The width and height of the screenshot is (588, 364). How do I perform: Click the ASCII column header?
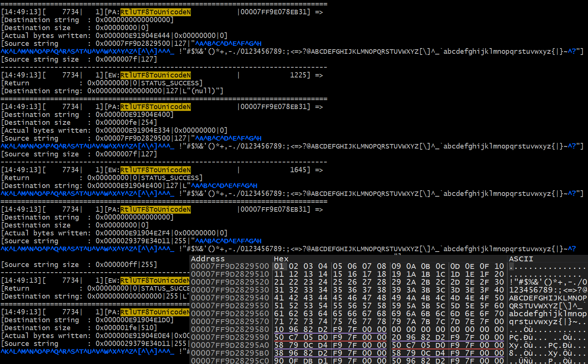tap(521, 259)
